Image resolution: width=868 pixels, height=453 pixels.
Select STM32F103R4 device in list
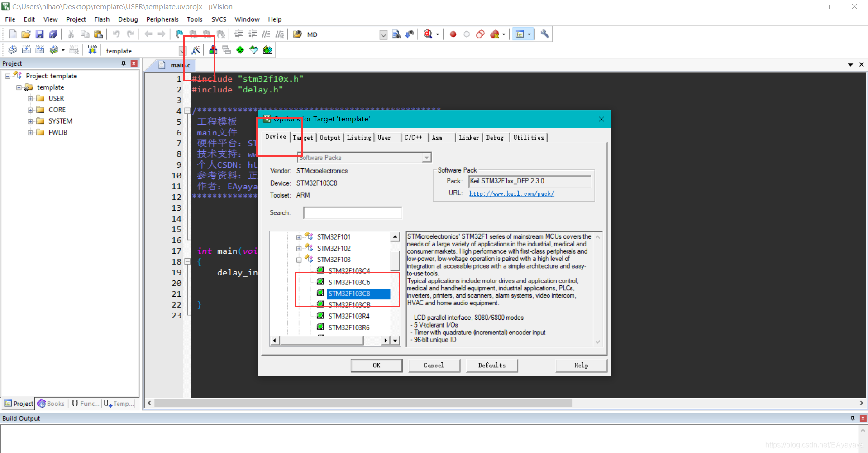(348, 316)
